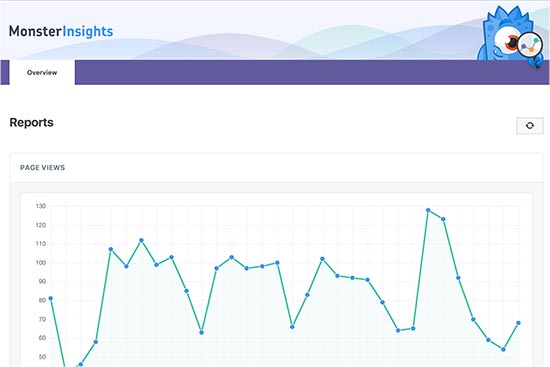Click the 80 y-axis label
This screenshot has height=367, width=550.
[x=42, y=300]
